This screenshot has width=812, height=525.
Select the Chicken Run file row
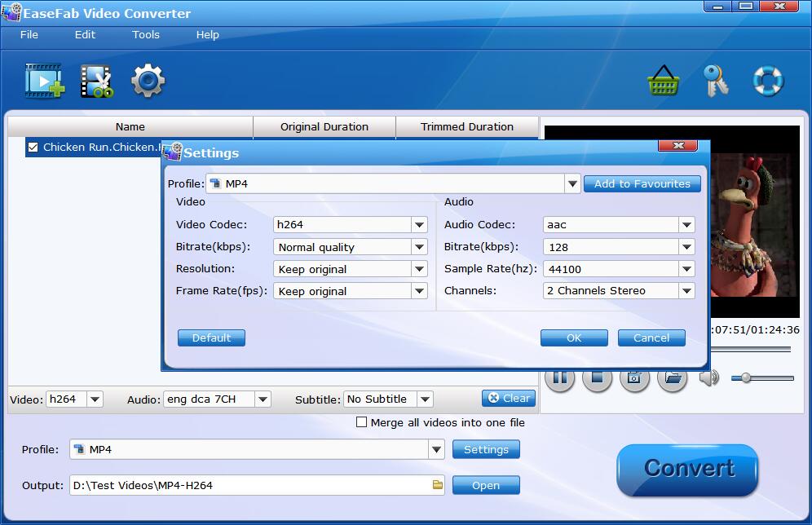(93, 148)
